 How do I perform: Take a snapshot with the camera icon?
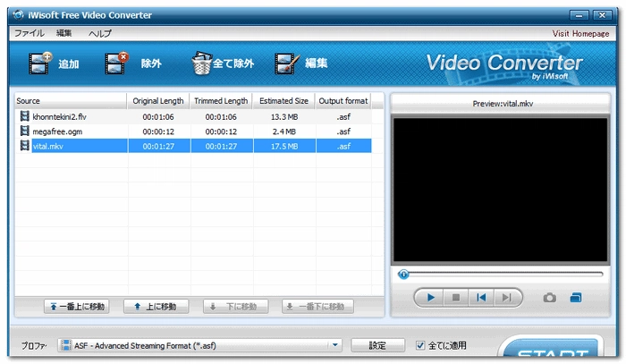pos(550,298)
